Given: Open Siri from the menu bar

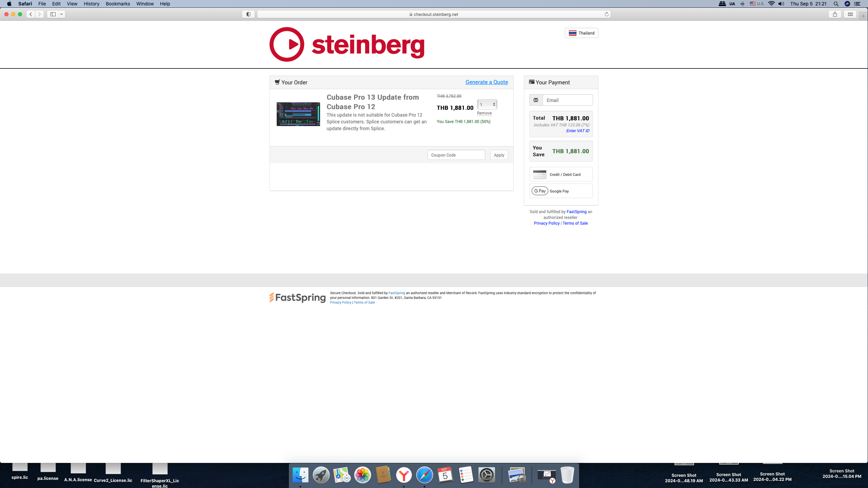Looking at the screenshot, I should [847, 4].
